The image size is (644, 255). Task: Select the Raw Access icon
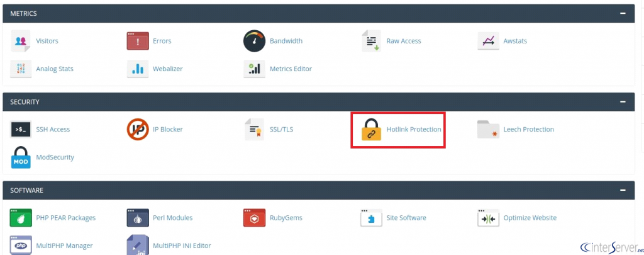[371, 41]
